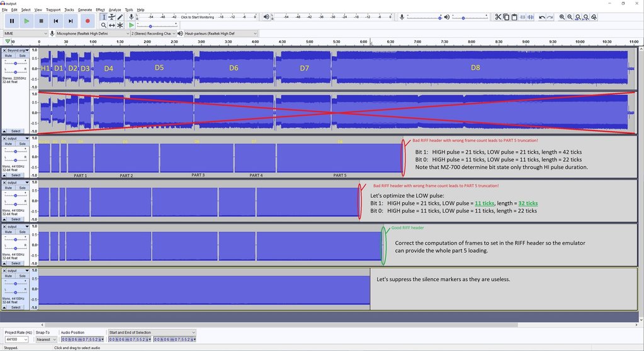Open the Generate menu

pos(84,10)
